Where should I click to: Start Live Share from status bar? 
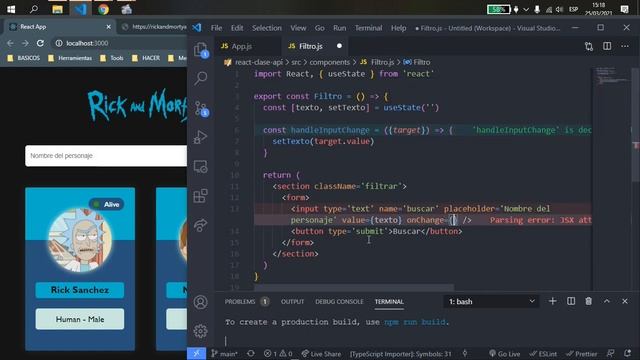pyautogui.click(x=321, y=353)
